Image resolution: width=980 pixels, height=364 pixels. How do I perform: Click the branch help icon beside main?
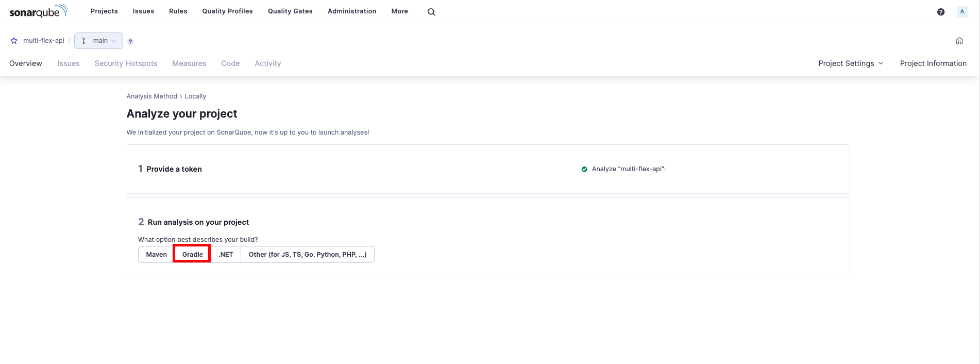130,41
